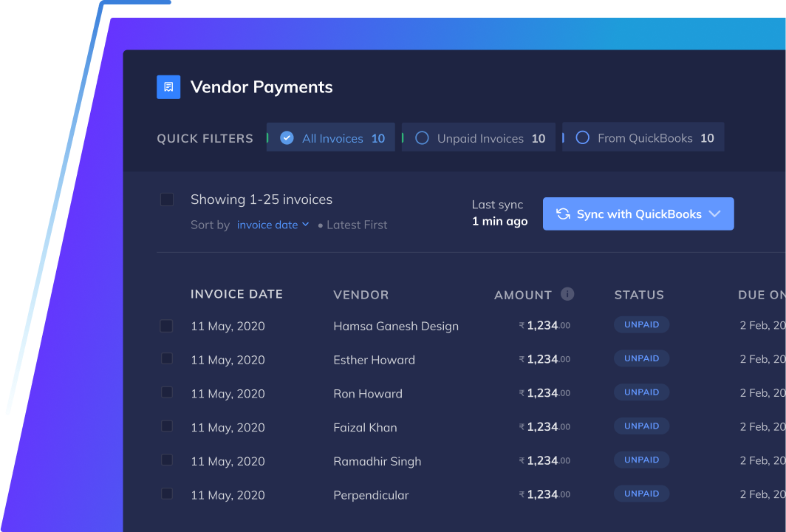Click the refresh icon inside Sync with QuickBooks
786x532 pixels.
click(x=563, y=214)
